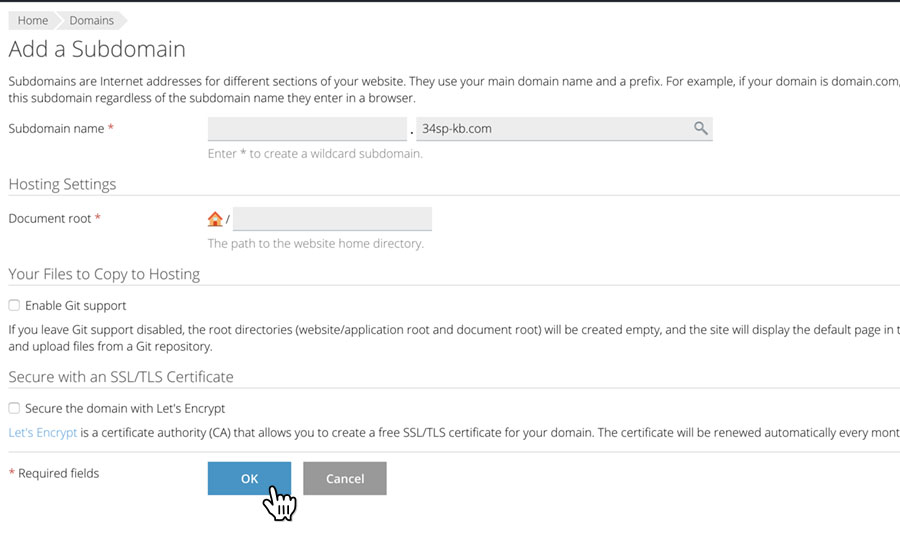This screenshot has height=540, width=900.
Task: Click the Your Files to Copy to Hosting heading
Action: point(104,274)
